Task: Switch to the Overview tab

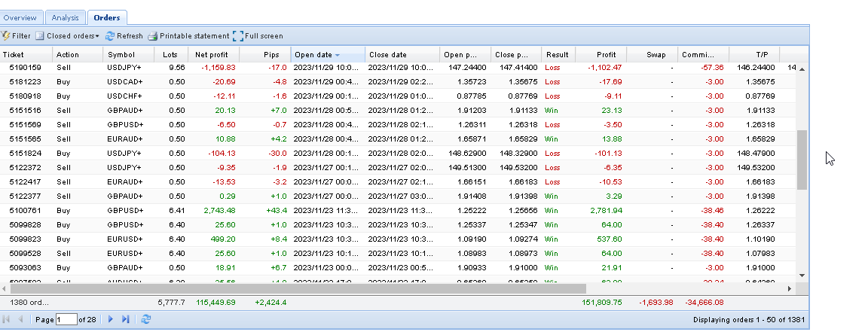Action: (x=21, y=17)
